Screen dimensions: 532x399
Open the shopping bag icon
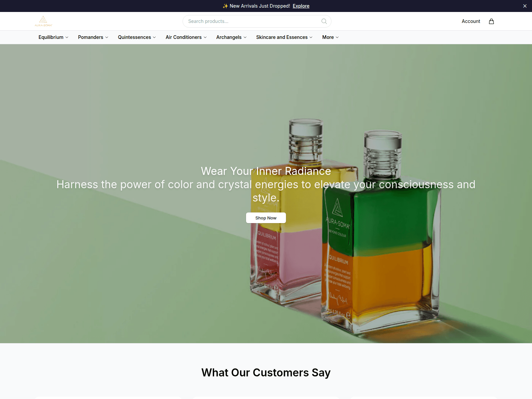491,21
